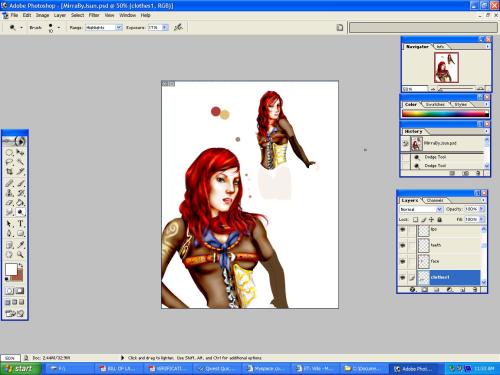Select the Brush tool in toolbox

[20, 183]
